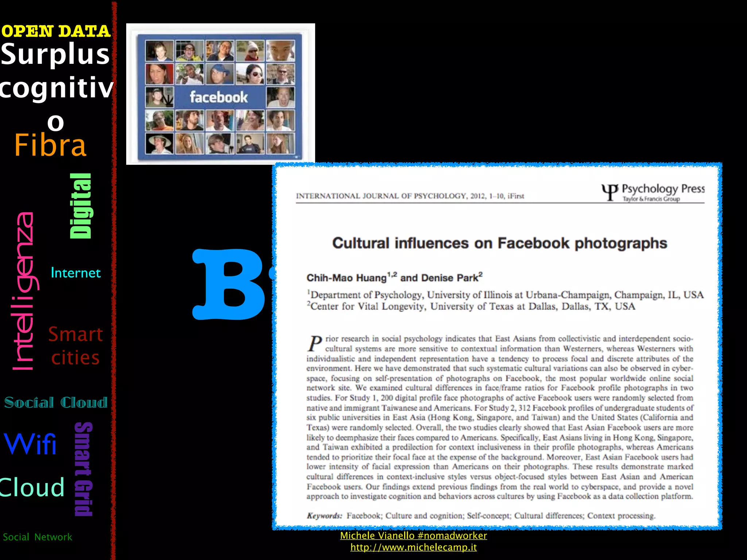Click the yellow OPEN DATA heading
This screenshot has height=560, width=747.
pyautogui.click(x=55, y=31)
